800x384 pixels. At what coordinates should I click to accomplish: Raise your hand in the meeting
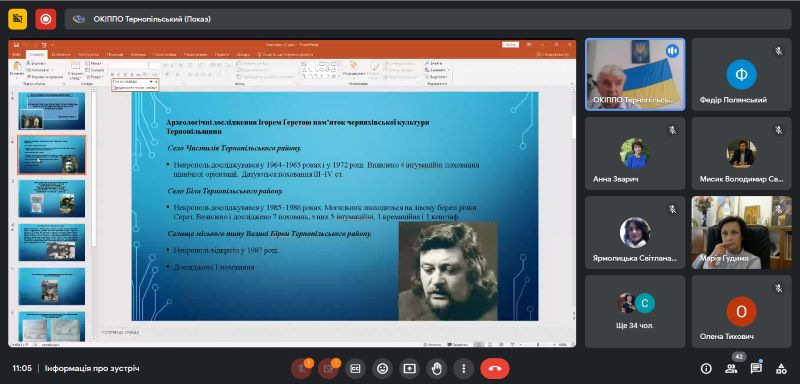coord(437,368)
